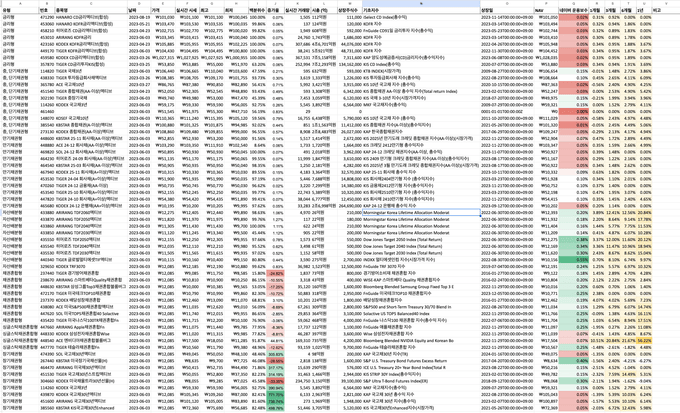Select the date cell '2023-05-21'

coord(139,24)
